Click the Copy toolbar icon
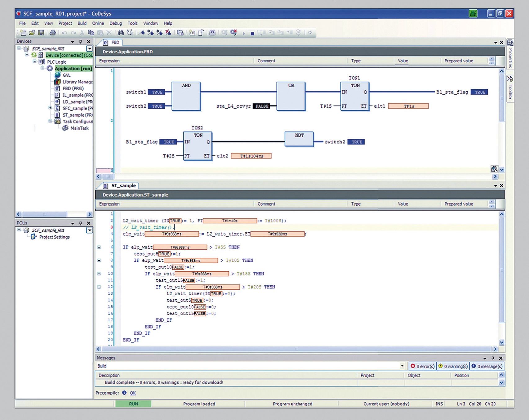This screenshot has width=529, height=420. pyautogui.click(x=91, y=33)
